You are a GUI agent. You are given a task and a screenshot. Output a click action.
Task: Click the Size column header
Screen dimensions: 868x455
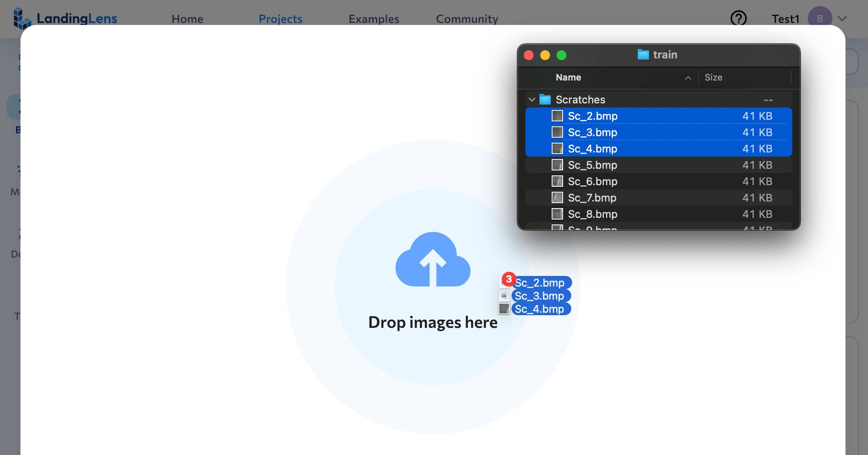tap(713, 77)
